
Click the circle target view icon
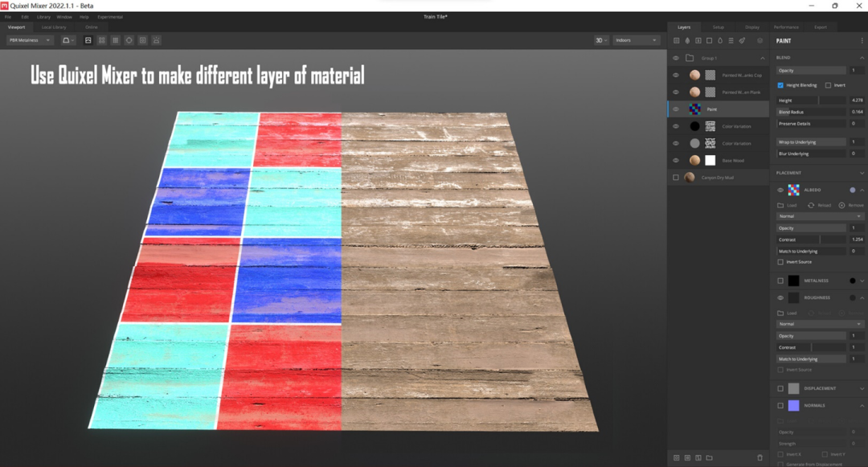129,40
